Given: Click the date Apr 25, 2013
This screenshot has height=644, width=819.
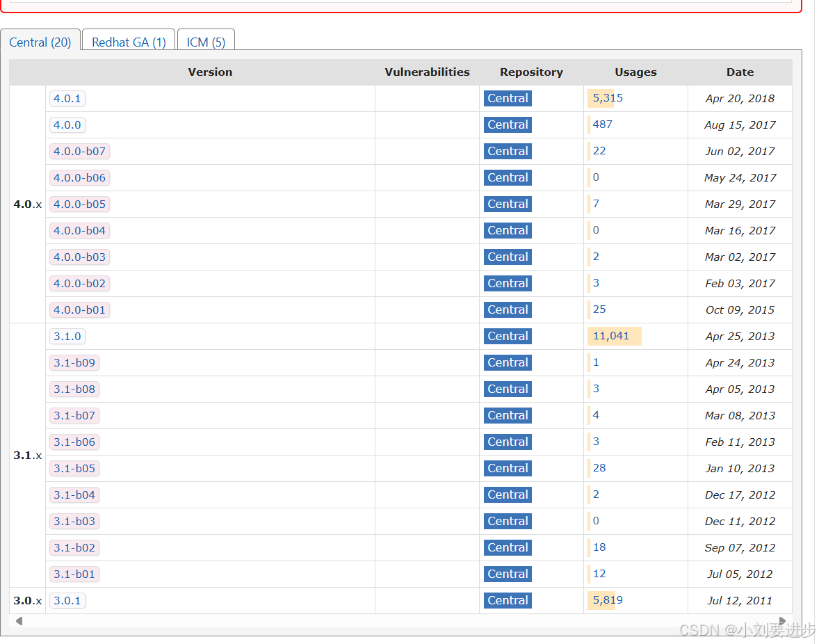Looking at the screenshot, I should [x=740, y=337].
